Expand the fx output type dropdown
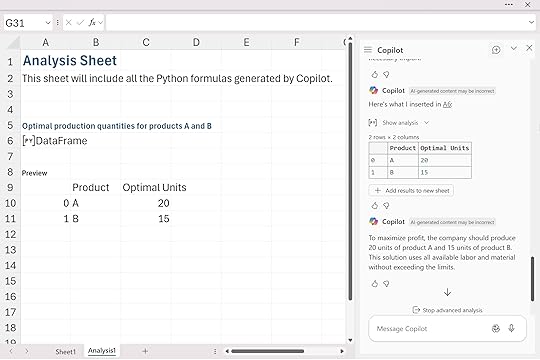The image size is (540, 360). tap(100, 23)
